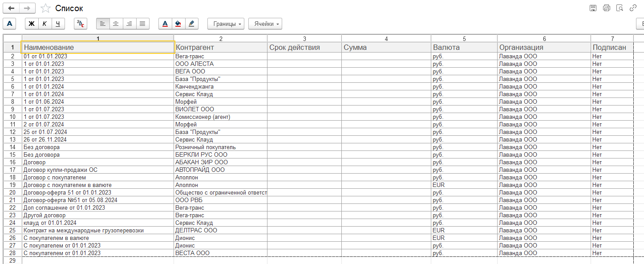
Task: Select the АБАКАН ЭИР ООО cell
Action: coord(220,162)
